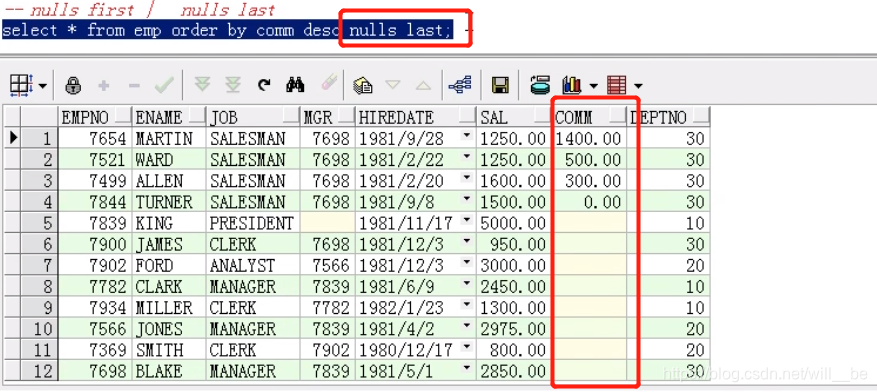This screenshot has height=392, width=877.
Task: Click the insert record plus icon
Action: click(103, 86)
